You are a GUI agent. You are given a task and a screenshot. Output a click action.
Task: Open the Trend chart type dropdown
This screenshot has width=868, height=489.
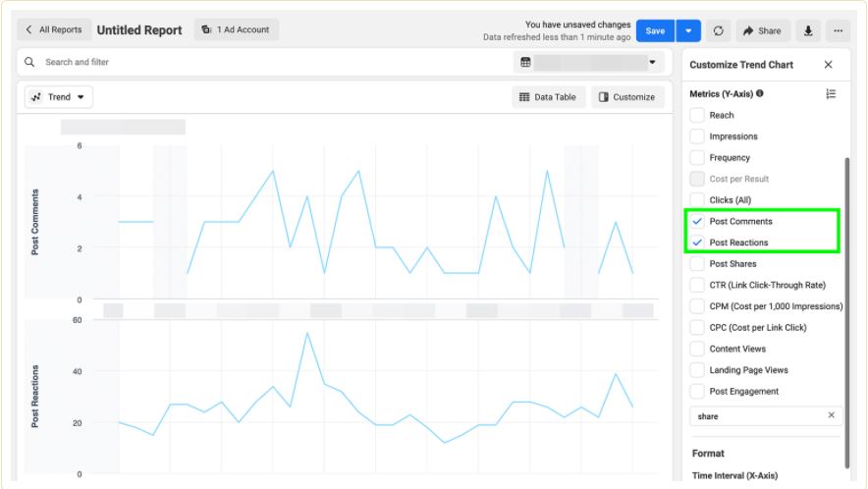(59, 97)
